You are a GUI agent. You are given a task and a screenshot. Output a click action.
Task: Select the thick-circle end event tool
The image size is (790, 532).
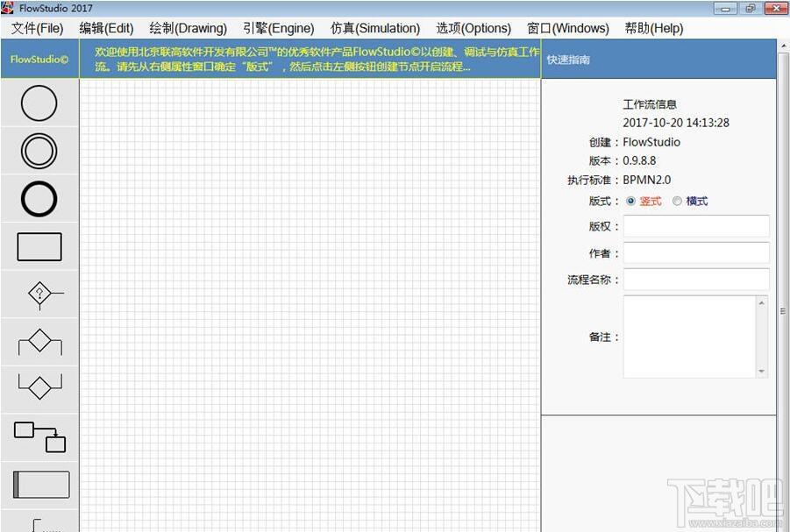click(x=39, y=198)
